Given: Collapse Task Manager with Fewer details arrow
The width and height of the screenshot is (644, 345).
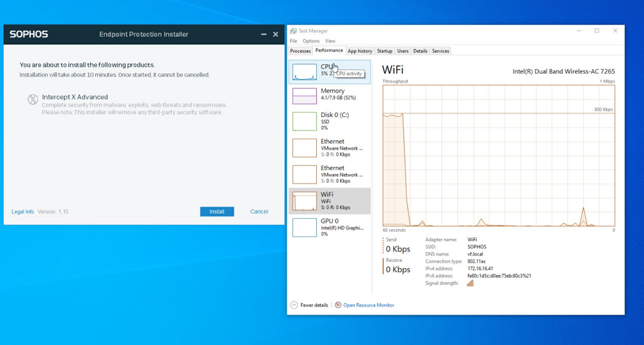Looking at the screenshot, I should click(294, 305).
